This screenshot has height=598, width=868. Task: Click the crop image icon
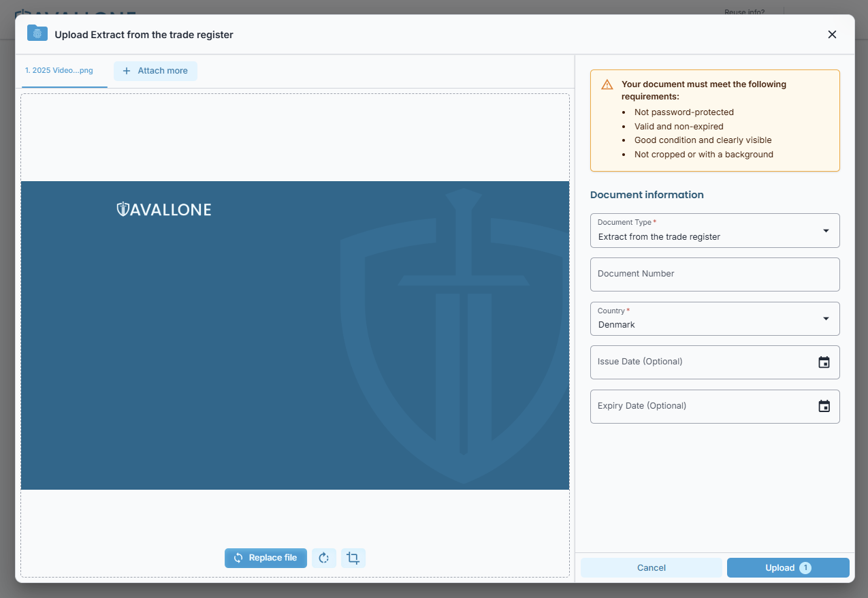[353, 558]
